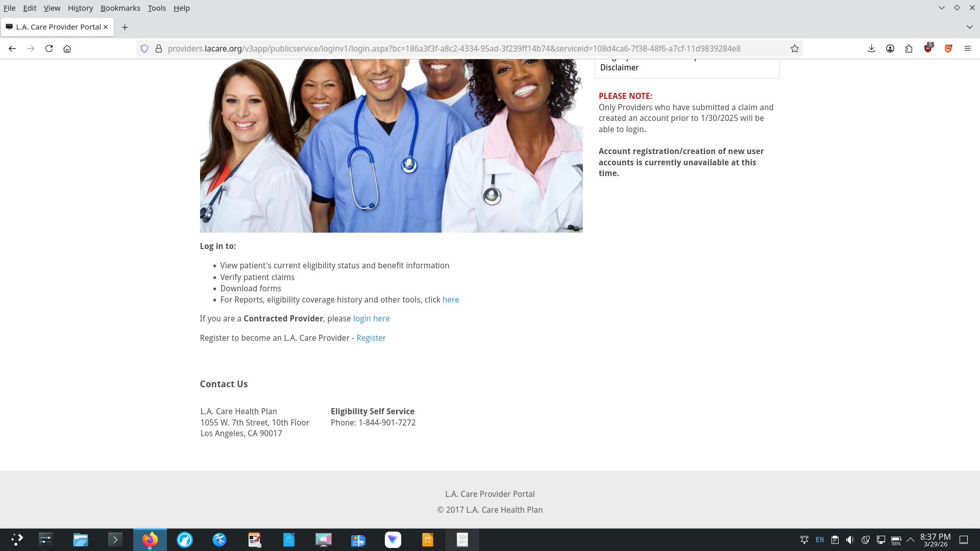Expand hidden system tray icons arrow
980x551 pixels.
910,540
